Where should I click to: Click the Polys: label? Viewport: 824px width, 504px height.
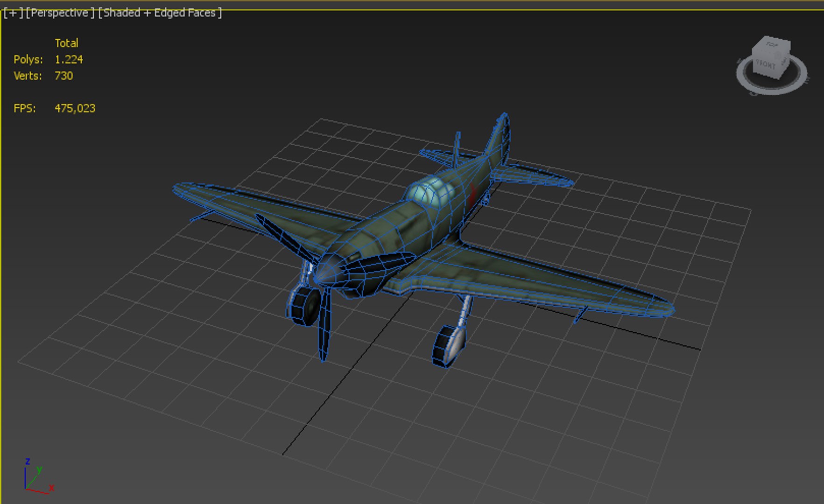click(28, 60)
